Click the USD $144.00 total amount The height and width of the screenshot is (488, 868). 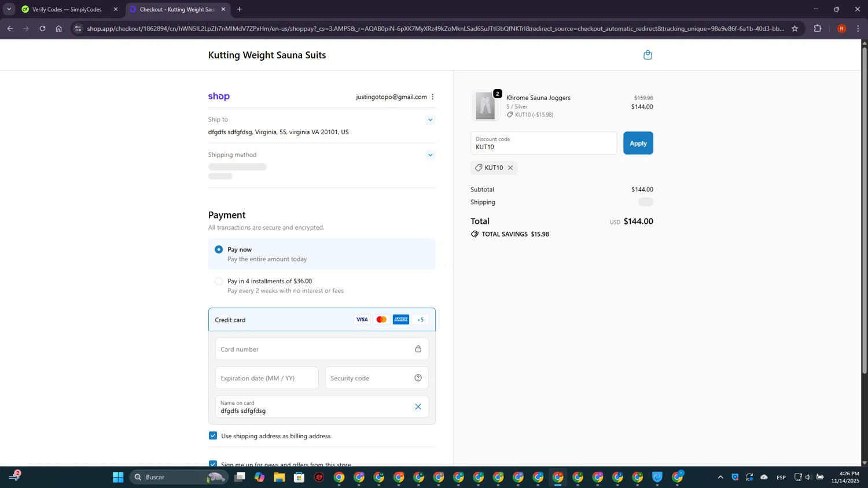[x=631, y=221]
